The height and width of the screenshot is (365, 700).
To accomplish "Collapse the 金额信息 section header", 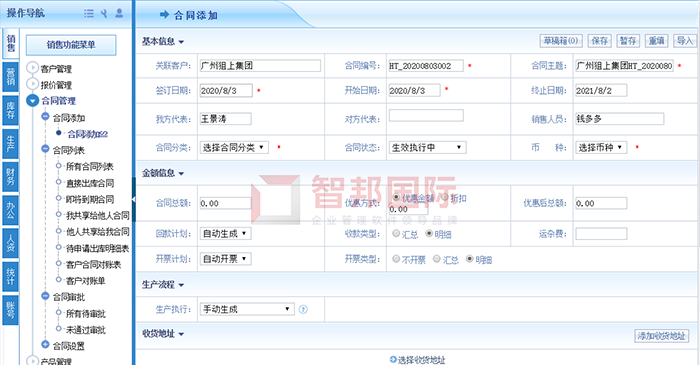I will (x=163, y=173).
